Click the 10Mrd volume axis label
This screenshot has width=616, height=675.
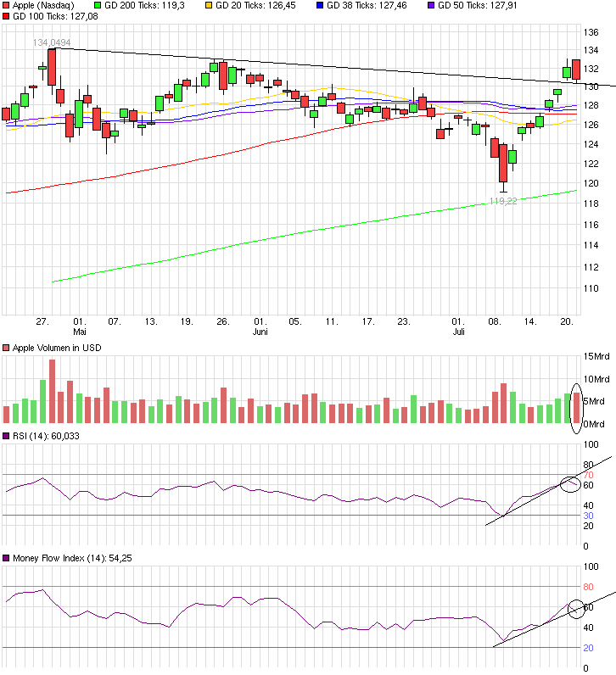[596, 379]
